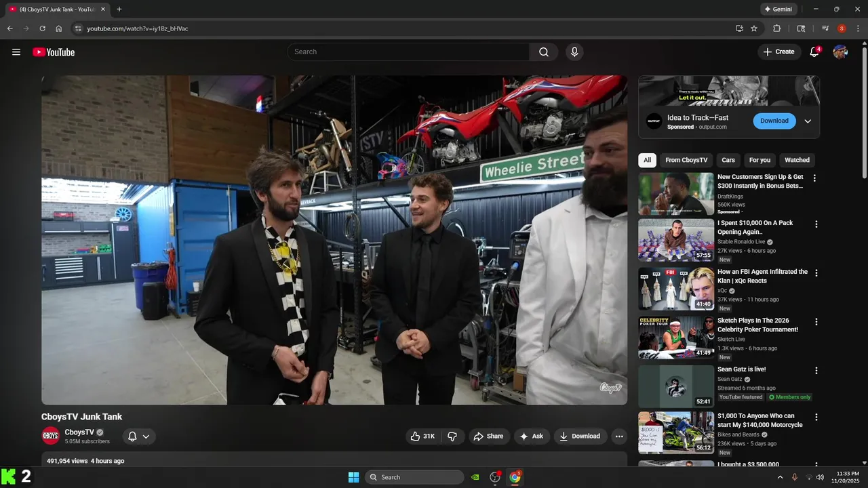The width and height of the screenshot is (868, 488).
Task: Install app icon in address bar
Action: (739, 28)
